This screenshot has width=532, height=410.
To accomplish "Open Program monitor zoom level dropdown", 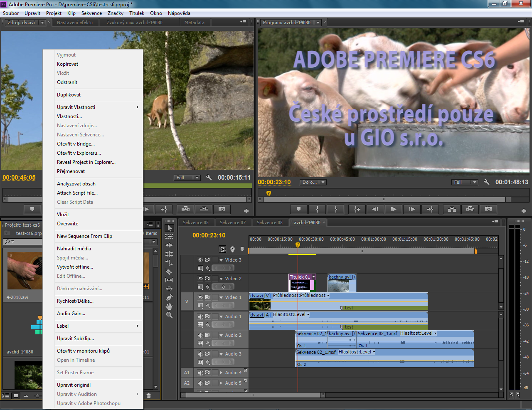I will pos(313,182).
